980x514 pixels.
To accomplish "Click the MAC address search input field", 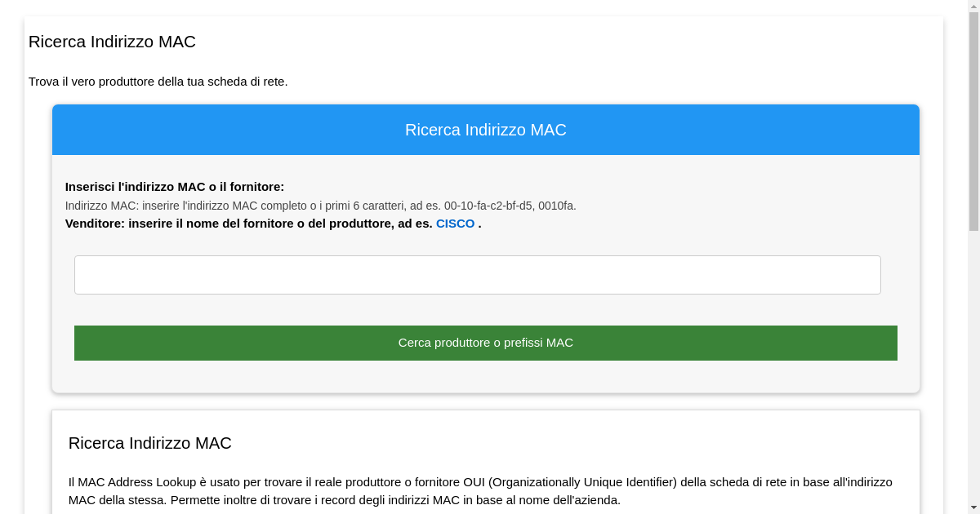I will coord(477,275).
